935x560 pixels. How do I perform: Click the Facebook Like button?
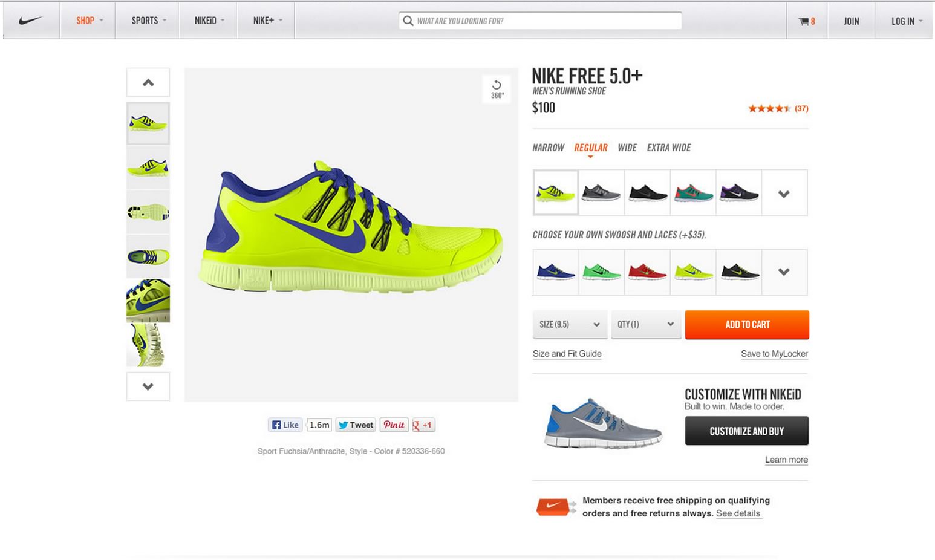[285, 425]
